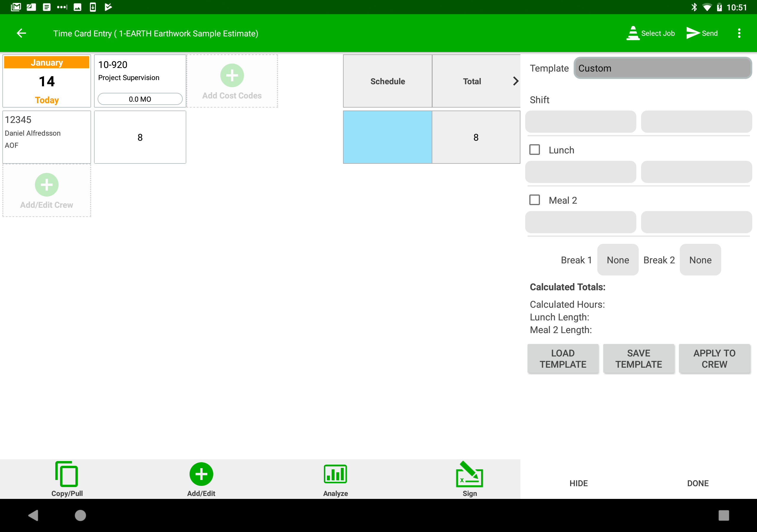757x532 pixels.
Task: Navigate back with the arrow
Action: tap(21, 33)
